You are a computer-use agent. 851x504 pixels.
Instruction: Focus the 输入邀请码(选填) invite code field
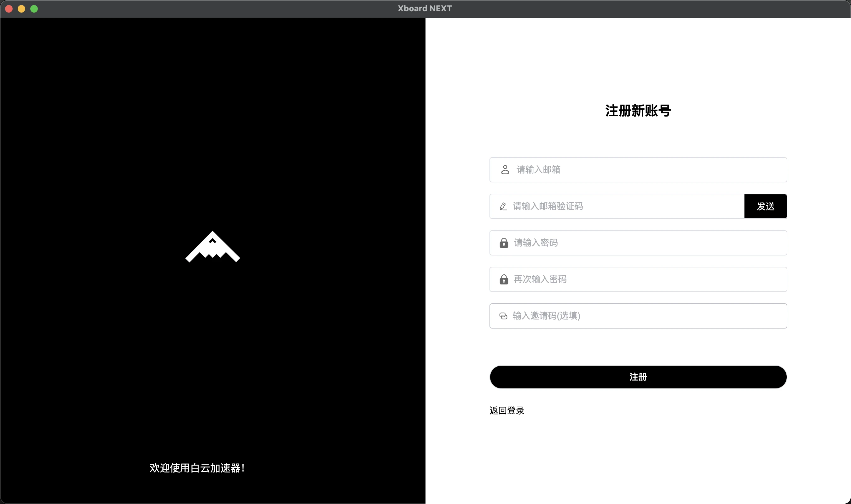[x=645, y=316]
